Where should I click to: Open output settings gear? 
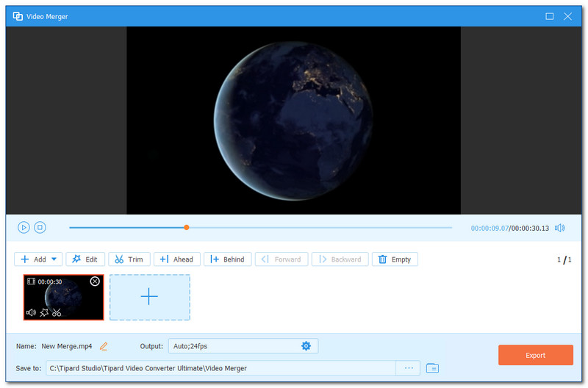pyautogui.click(x=306, y=346)
